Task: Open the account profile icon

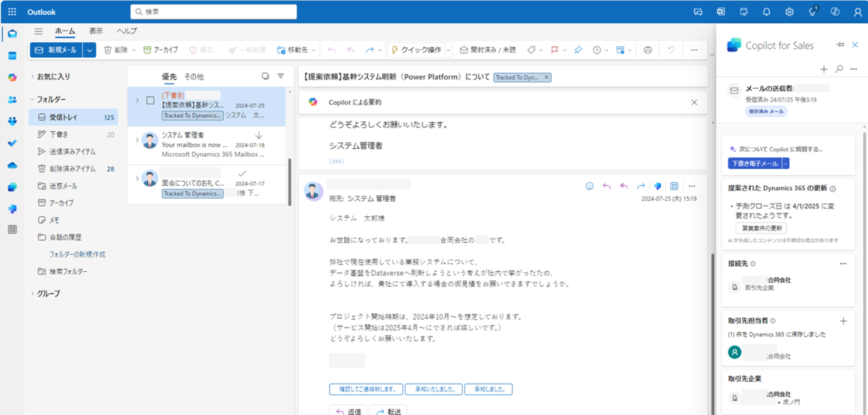Action: point(858,12)
